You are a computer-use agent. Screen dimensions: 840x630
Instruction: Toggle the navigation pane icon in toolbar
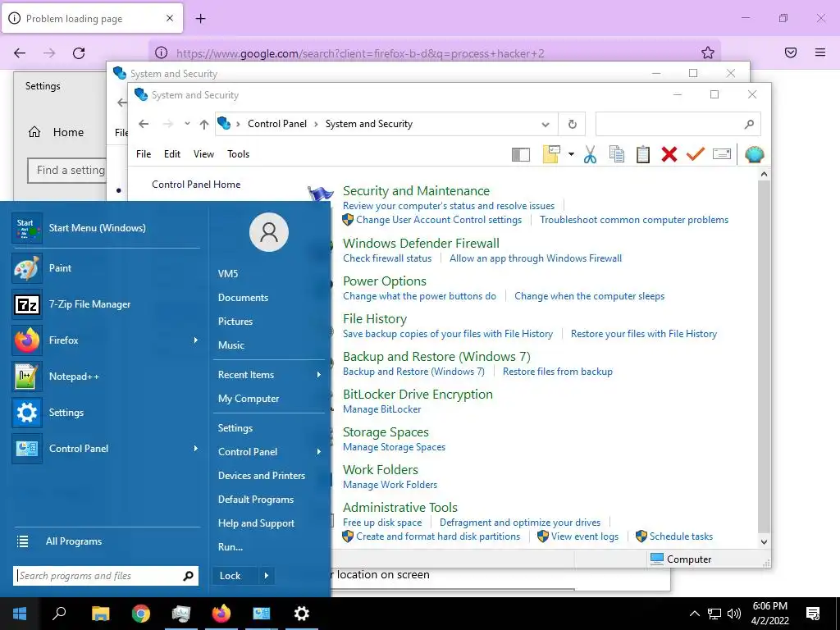click(x=521, y=154)
